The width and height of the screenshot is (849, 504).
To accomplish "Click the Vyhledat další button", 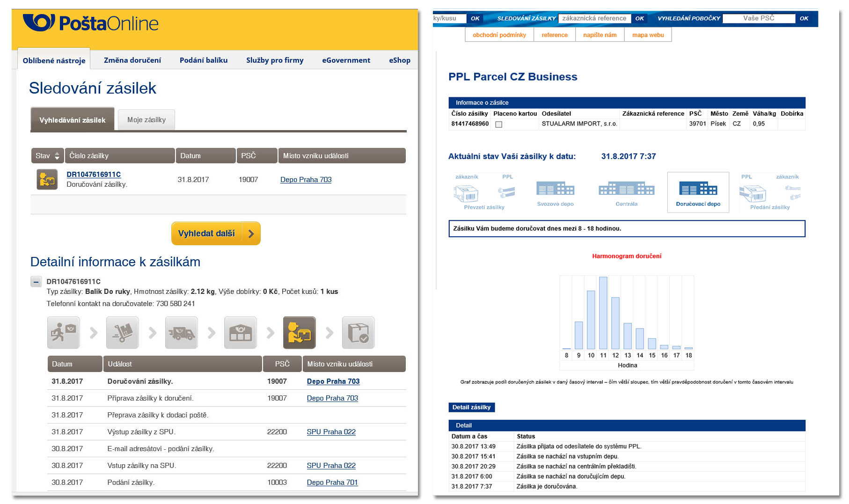I will pyautogui.click(x=216, y=234).
